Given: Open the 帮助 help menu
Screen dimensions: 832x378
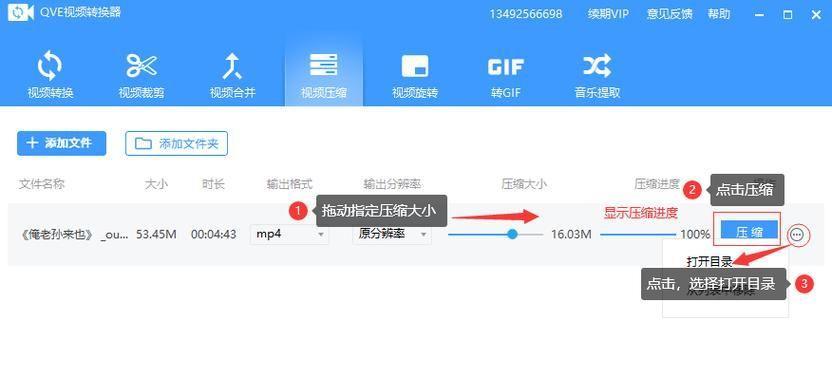Looking at the screenshot, I should point(718,14).
